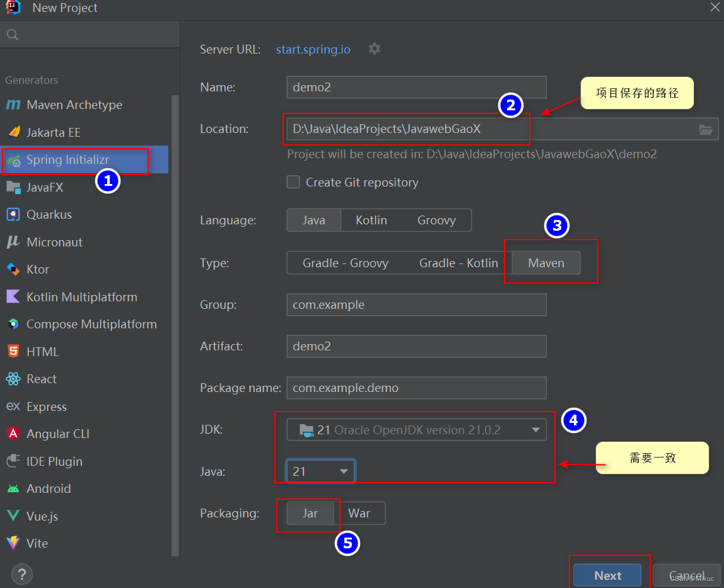The image size is (724, 588).
Task: Click the search magnifier above Generators
Action: pyautogui.click(x=11, y=34)
